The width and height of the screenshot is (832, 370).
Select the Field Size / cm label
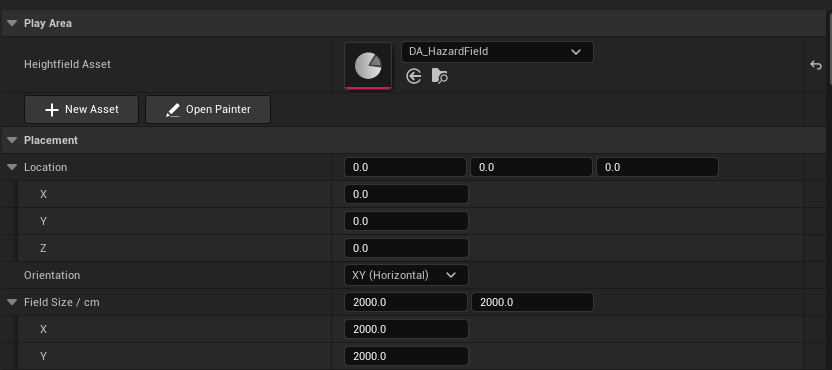pos(62,303)
